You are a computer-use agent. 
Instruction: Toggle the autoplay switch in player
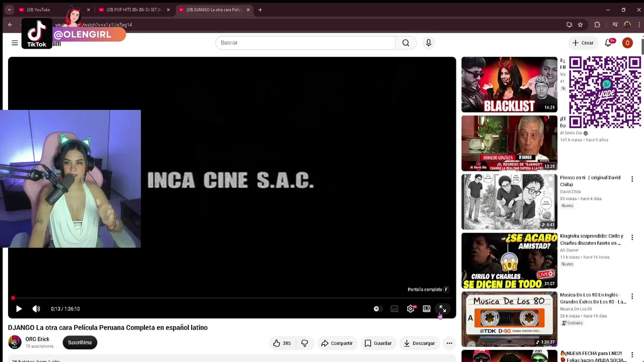377,309
